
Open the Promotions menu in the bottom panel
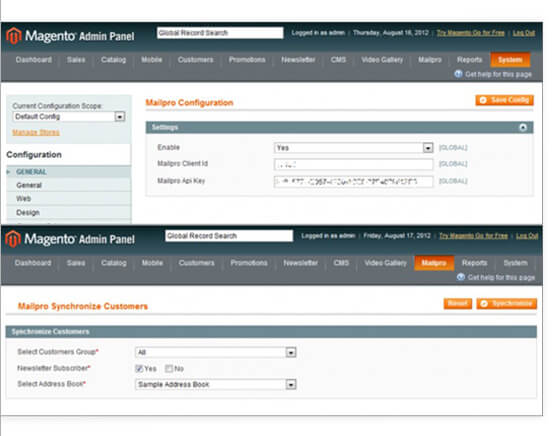[249, 263]
